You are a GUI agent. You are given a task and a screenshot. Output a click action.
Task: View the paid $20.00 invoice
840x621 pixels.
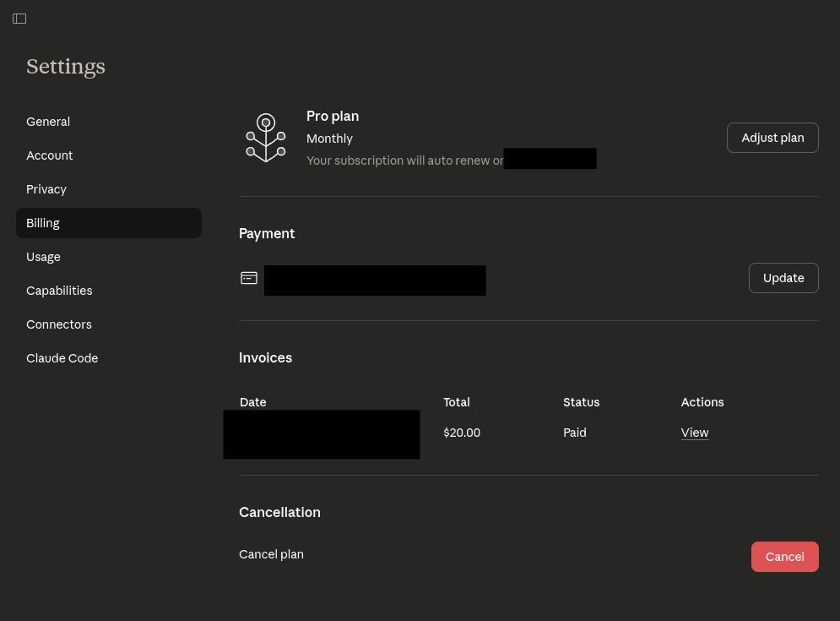tap(694, 433)
